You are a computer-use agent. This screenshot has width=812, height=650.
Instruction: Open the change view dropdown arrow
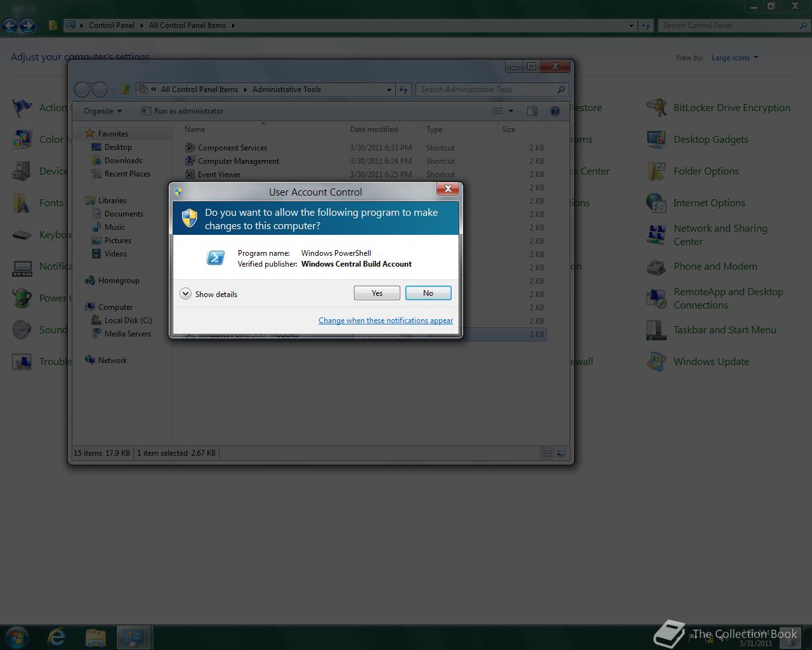coord(511,111)
